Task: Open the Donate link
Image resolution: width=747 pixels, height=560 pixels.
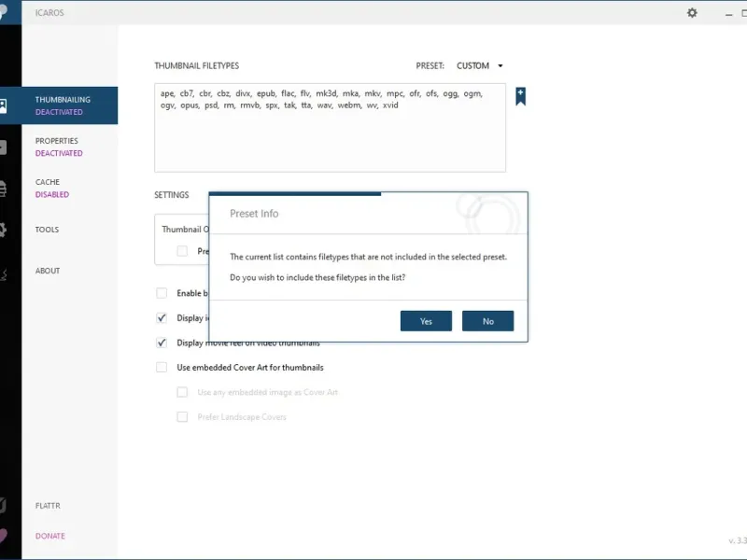Action: (x=50, y=536)
